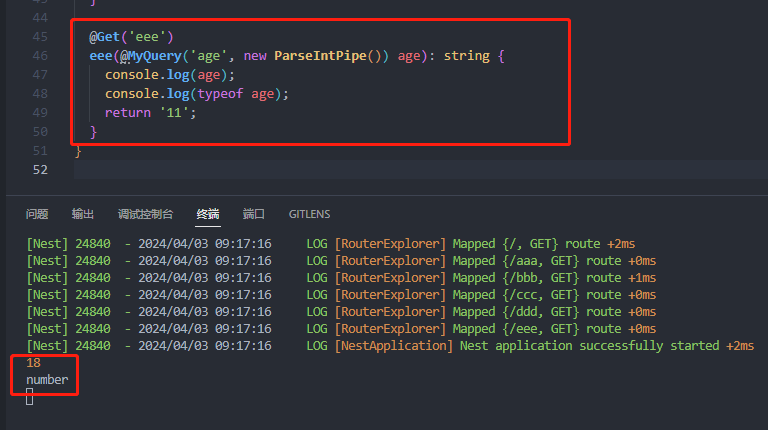768x430 pixels.
Task: Switch to the 端口 tab
Action: pos(254,215)
